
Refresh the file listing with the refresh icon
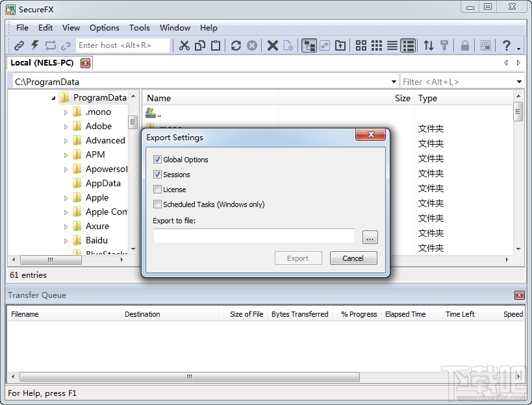(x=236, y=45)
